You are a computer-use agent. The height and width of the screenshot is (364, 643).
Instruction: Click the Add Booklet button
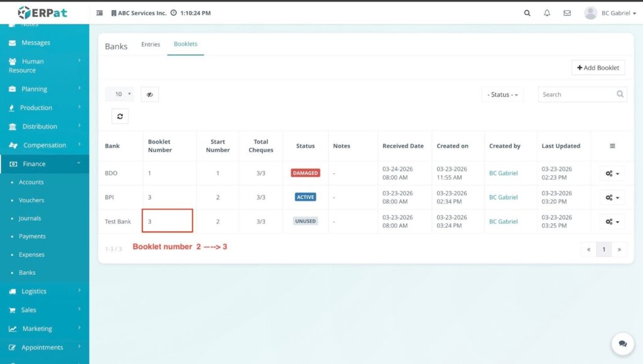pyautogui.click(x=598, y=68)
